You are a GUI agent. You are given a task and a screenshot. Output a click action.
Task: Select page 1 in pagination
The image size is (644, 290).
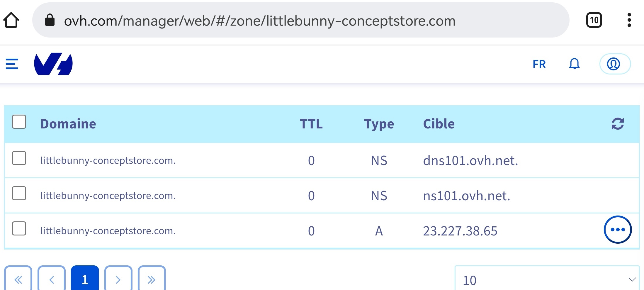point(85,279)
